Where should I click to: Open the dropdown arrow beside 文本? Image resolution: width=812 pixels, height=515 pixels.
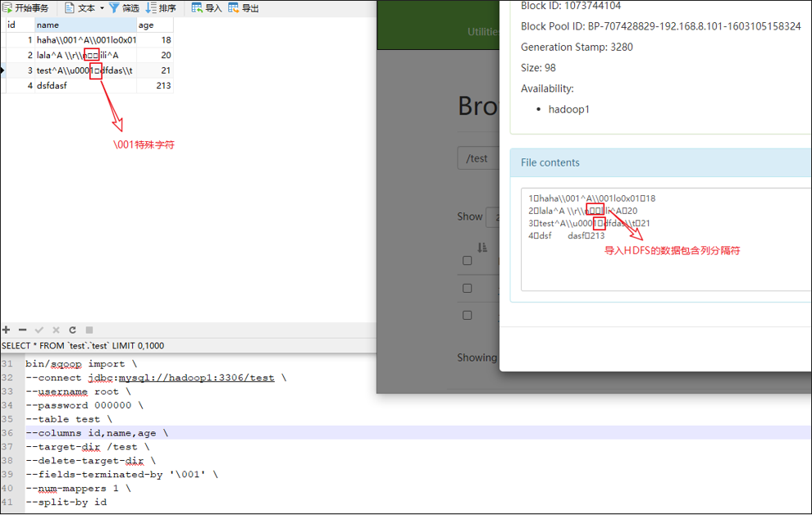tap(102, 7)
